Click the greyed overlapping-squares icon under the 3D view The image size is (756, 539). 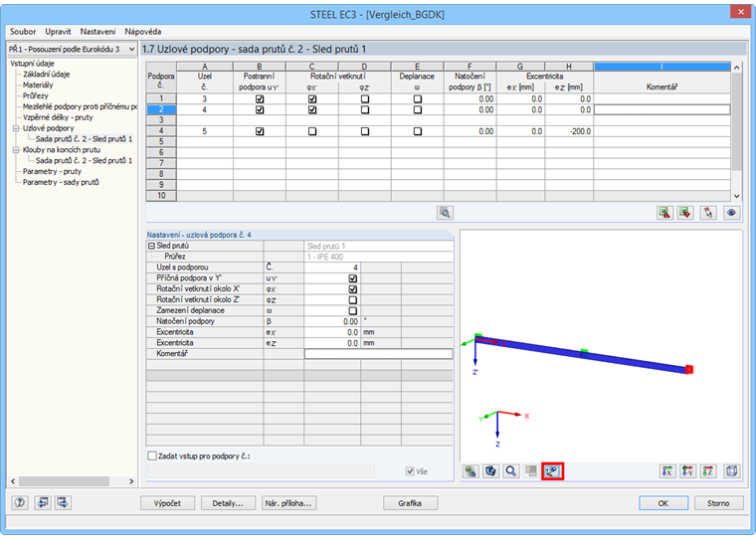coord(531,471)
